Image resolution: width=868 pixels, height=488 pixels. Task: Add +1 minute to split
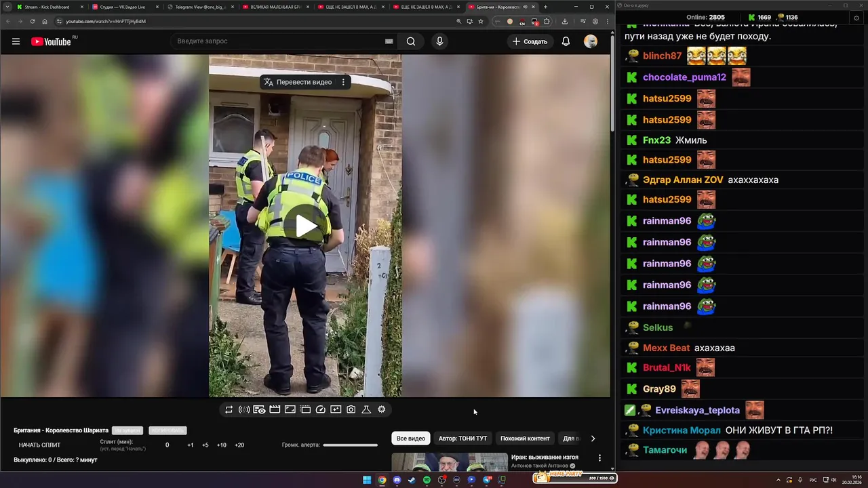click(191, 445)
